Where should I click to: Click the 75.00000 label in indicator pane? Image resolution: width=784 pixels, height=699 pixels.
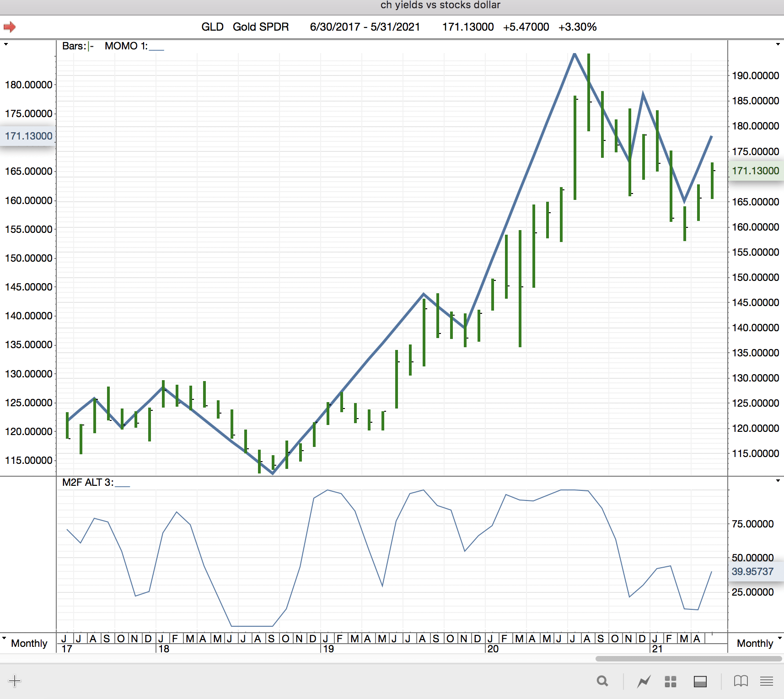(x=753, y=524)
